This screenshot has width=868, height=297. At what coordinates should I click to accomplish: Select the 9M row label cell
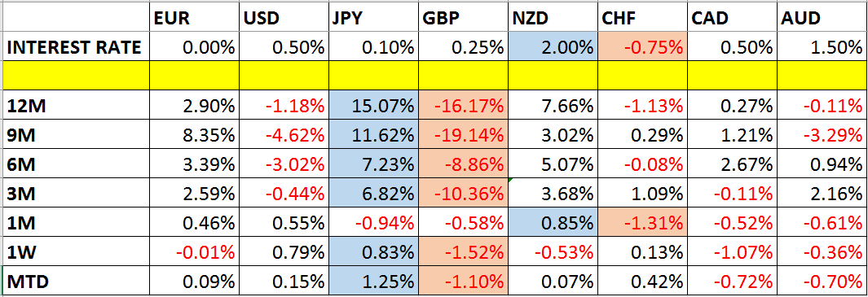point(75,134)
